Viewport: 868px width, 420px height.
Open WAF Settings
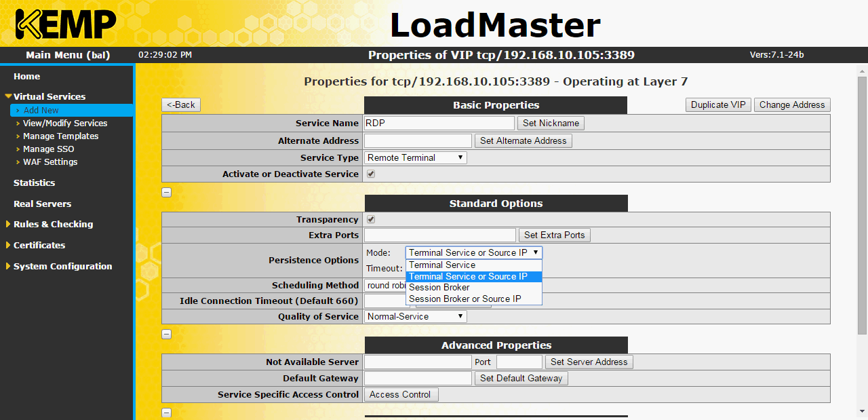50,162
